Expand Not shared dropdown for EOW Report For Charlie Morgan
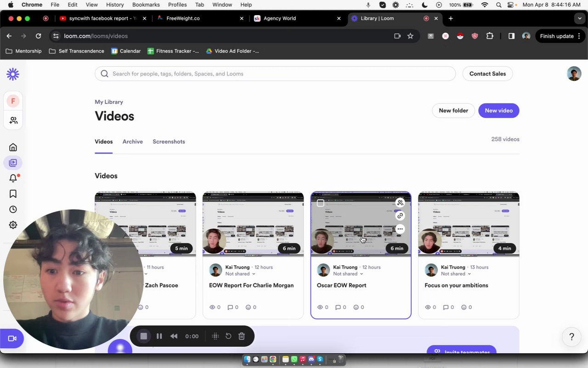 pos(241,274)
